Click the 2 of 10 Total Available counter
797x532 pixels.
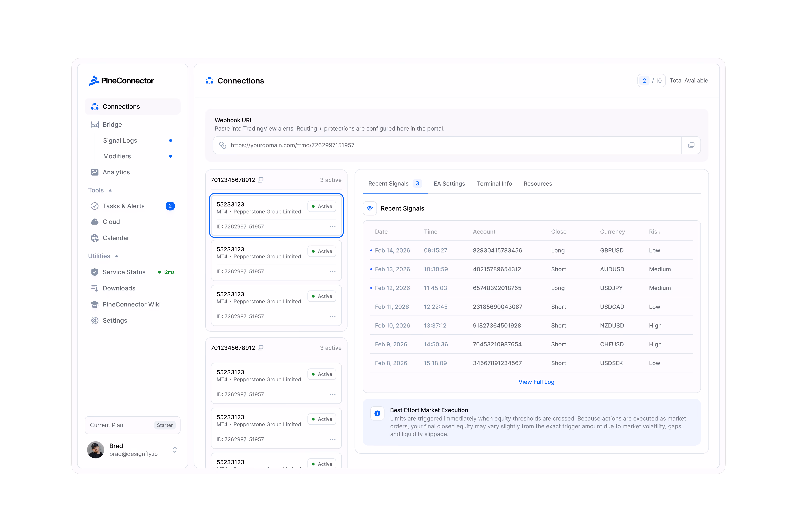pyautogui.click(x=651, y=80)
